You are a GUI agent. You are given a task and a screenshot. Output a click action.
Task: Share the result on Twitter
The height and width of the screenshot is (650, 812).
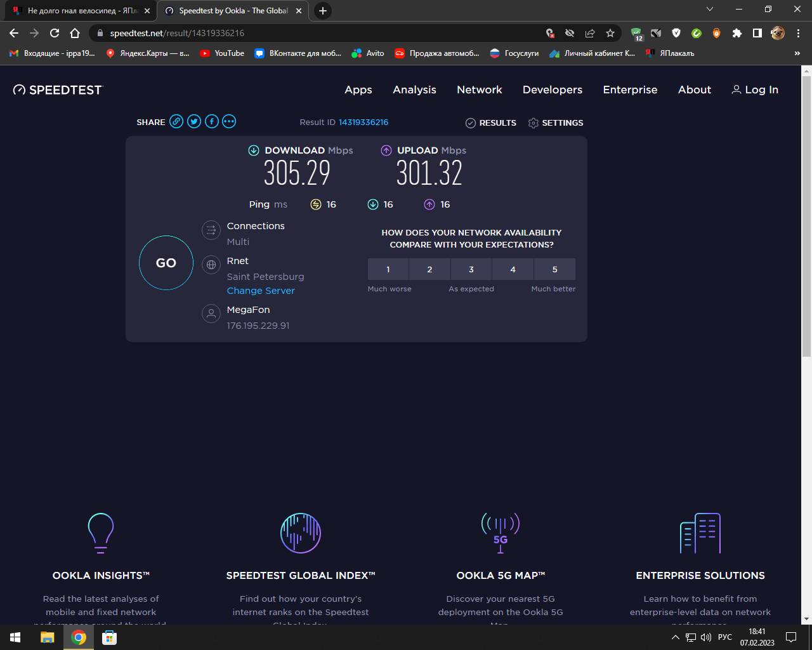tap(194, 121)
